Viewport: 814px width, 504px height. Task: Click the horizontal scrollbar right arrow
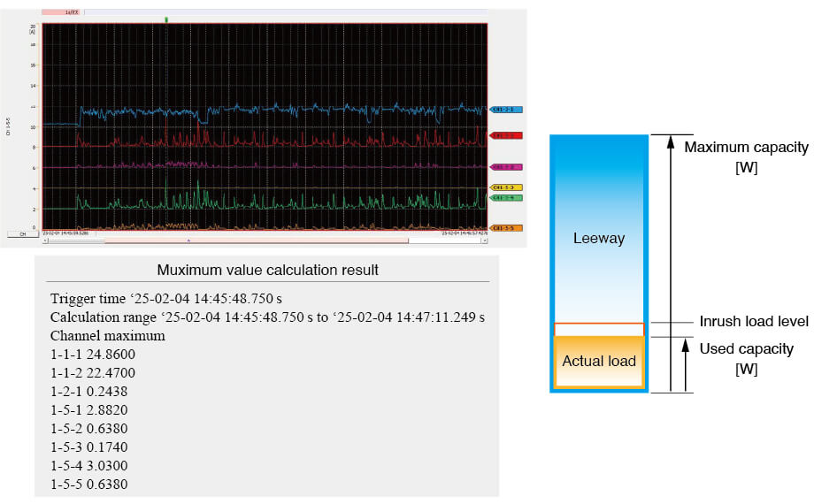[x=483, y=240]
